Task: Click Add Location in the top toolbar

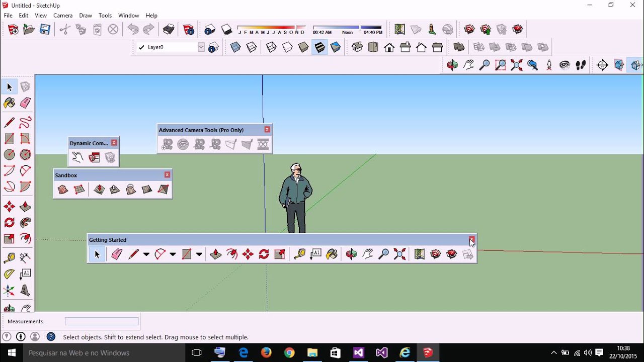Action: point(399,30)
